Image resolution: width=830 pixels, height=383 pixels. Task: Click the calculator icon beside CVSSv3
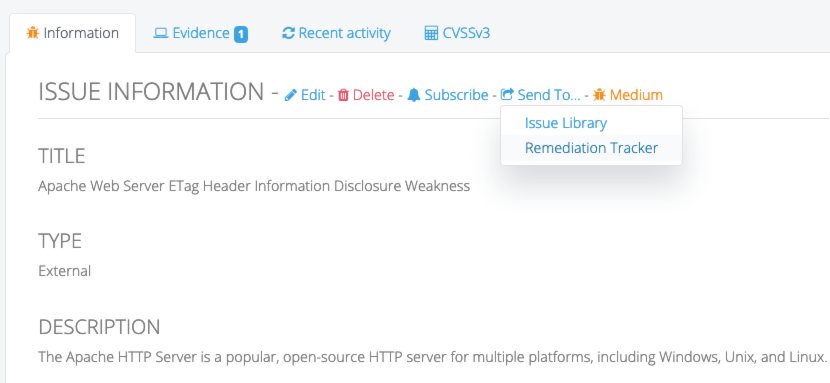pyautogui.click(x=431, y=33)
